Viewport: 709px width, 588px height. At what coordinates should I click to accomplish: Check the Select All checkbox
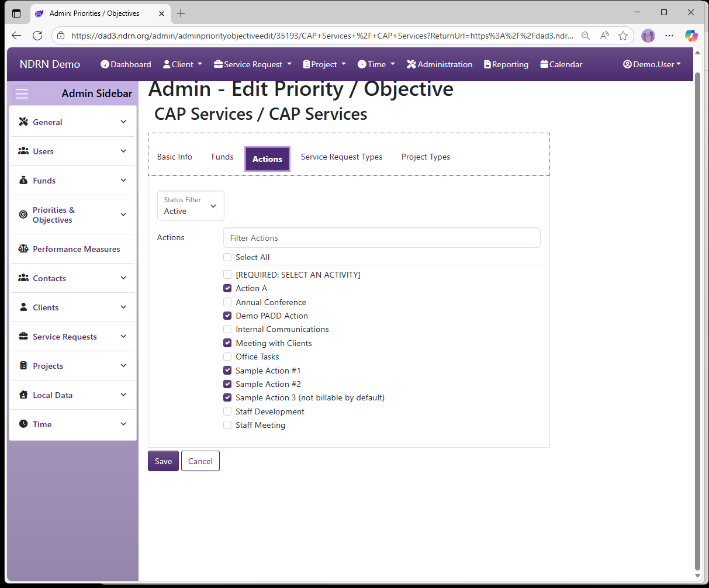pos(227,257)
